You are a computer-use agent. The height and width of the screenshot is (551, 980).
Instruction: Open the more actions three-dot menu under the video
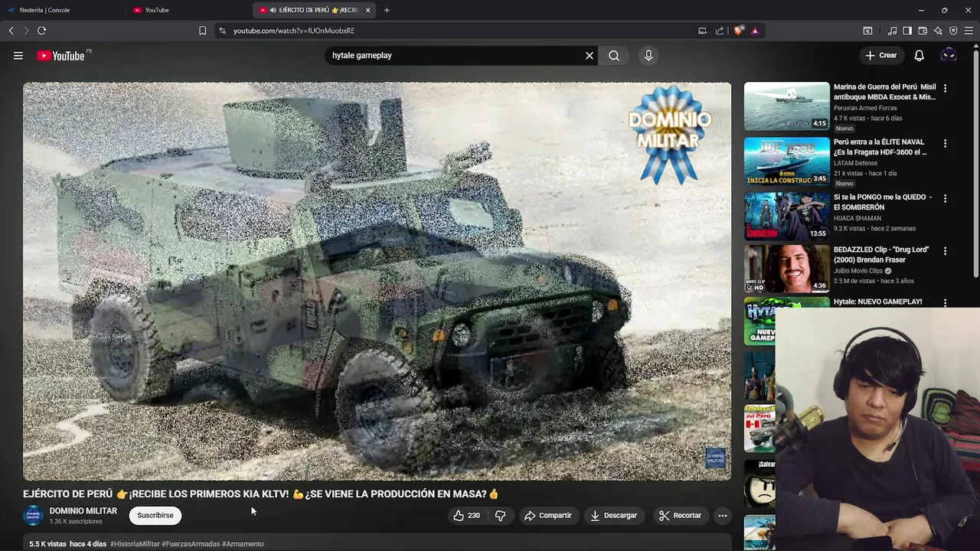722,516
